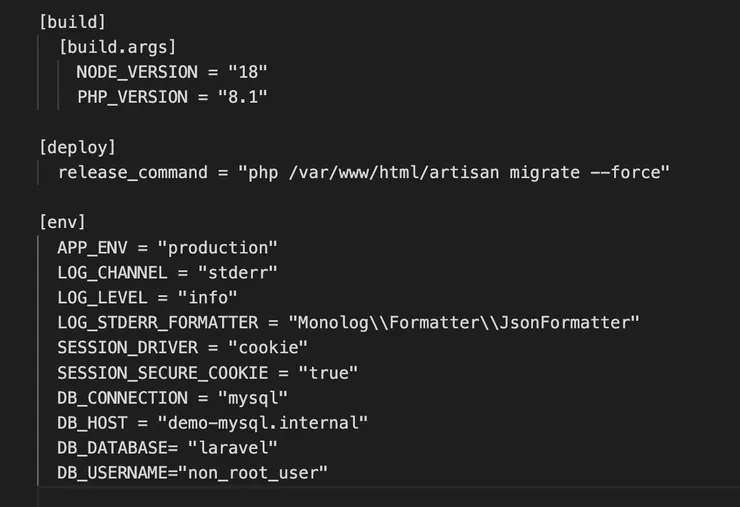
Task: Click the APP_ENV "production" value
Action: pos(216,248)
